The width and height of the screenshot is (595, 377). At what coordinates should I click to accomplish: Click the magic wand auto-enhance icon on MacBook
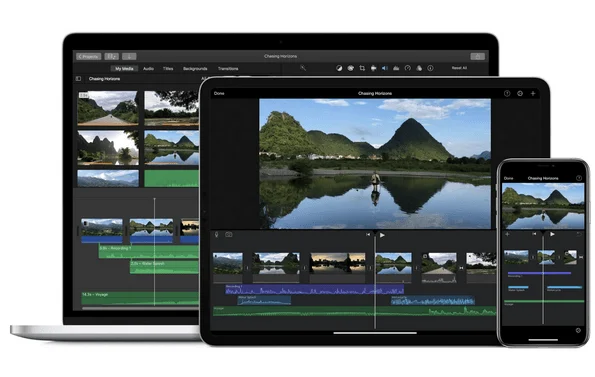(303, 68)
